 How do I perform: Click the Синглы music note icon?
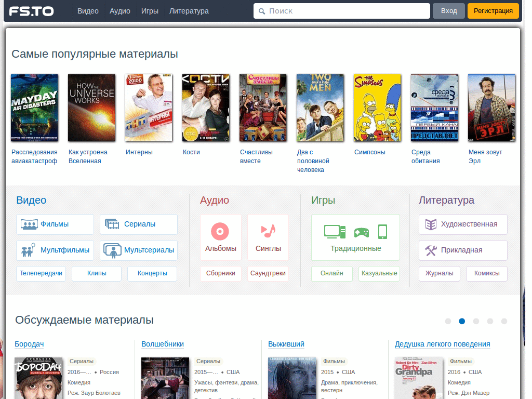click(x=268, y=231)
